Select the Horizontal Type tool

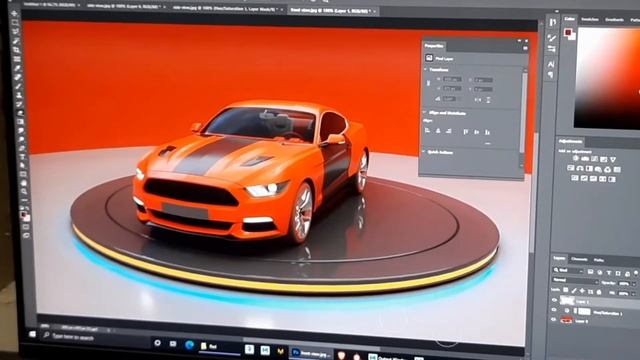click(22, 157)
